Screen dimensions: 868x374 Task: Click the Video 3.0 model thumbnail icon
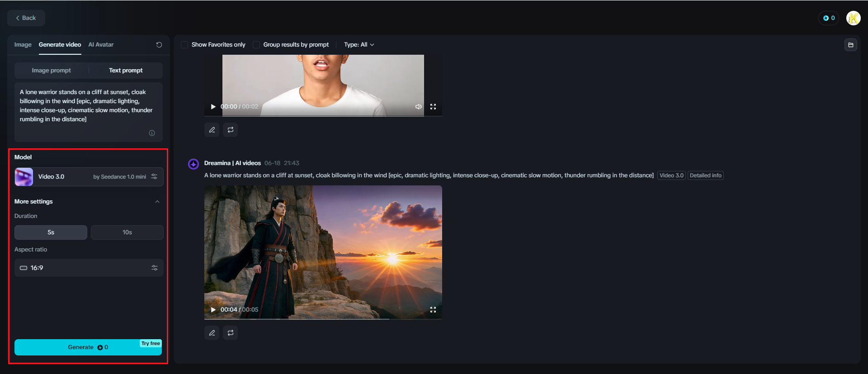tap(24, 177)
